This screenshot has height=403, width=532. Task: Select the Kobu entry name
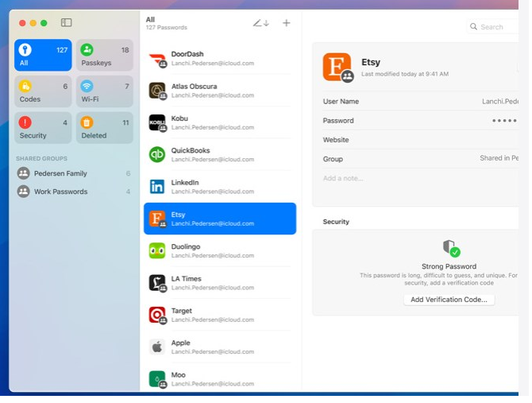pos(179,118)
